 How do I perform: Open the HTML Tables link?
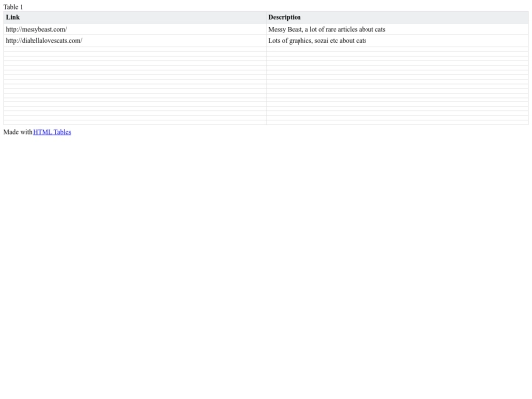pyautogui.click(x=52, y=132)
